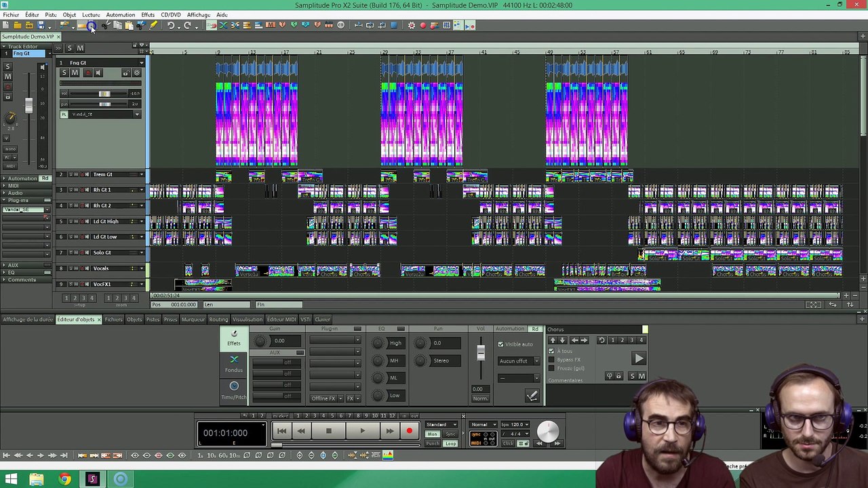Click the time position display 001:01:000
The width and height of the screenshot is (868, 488).
coord(225,432)
